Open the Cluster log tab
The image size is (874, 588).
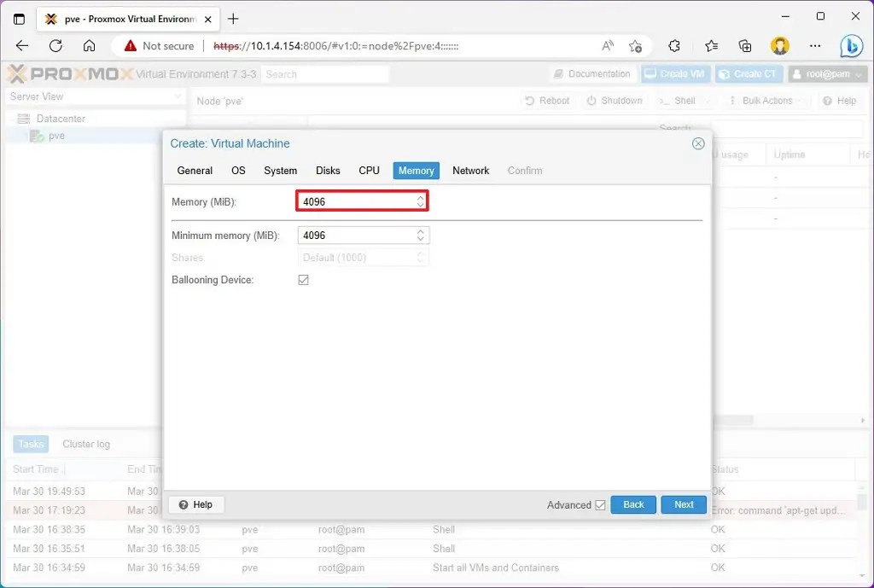(86, 444)
